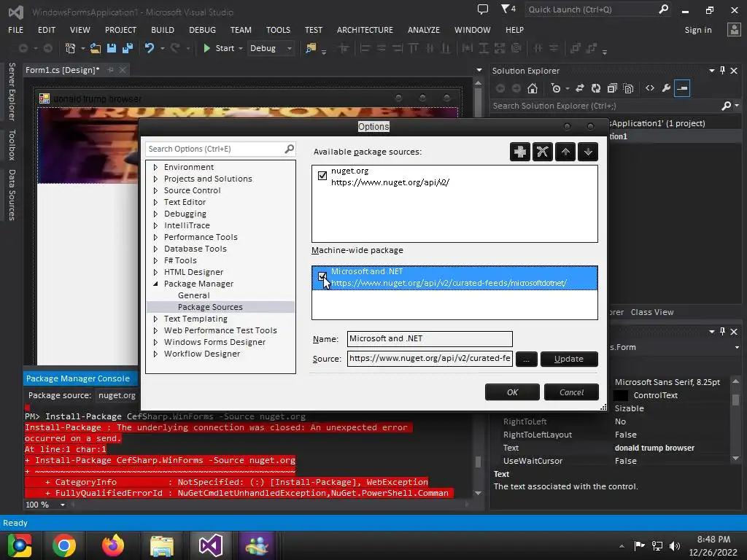
Task: Click the Collapse All icon in Solution Explorer
Action: click(x=612, y=88)
